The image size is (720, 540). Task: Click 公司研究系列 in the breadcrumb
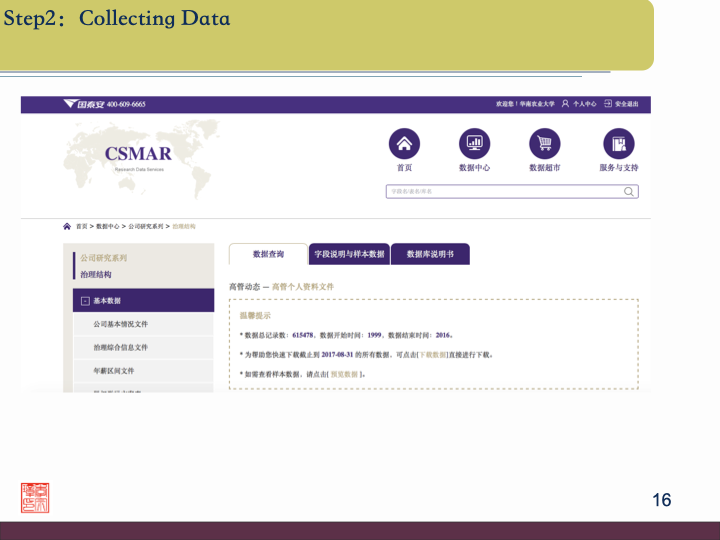tap(147, 227)
